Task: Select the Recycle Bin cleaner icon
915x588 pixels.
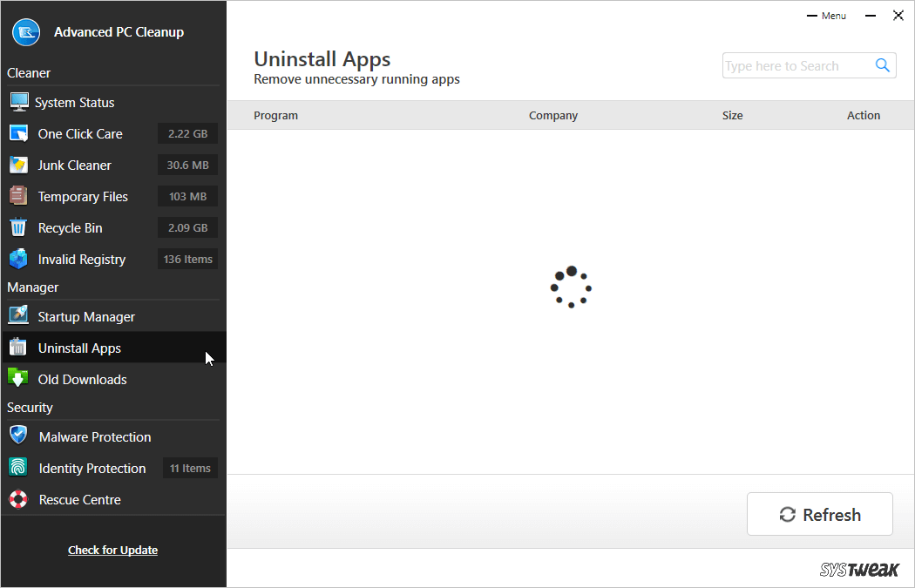Action: [18, 227]
